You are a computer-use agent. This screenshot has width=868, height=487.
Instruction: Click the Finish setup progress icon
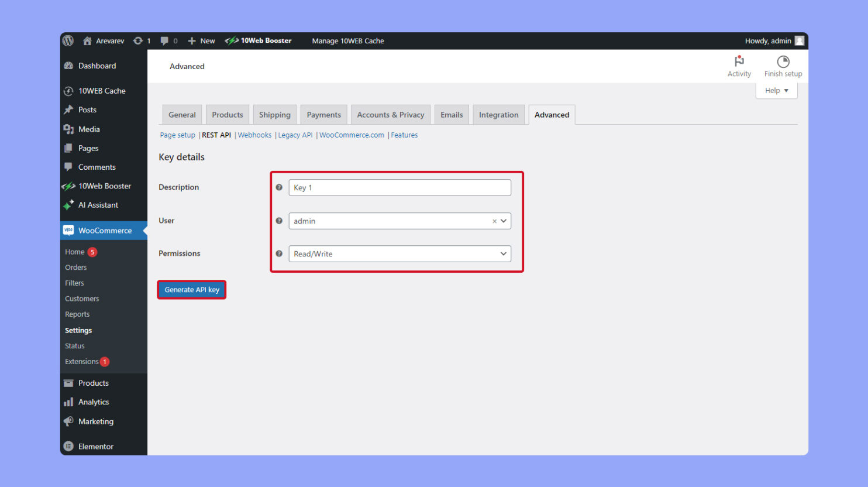pos(783,60)
